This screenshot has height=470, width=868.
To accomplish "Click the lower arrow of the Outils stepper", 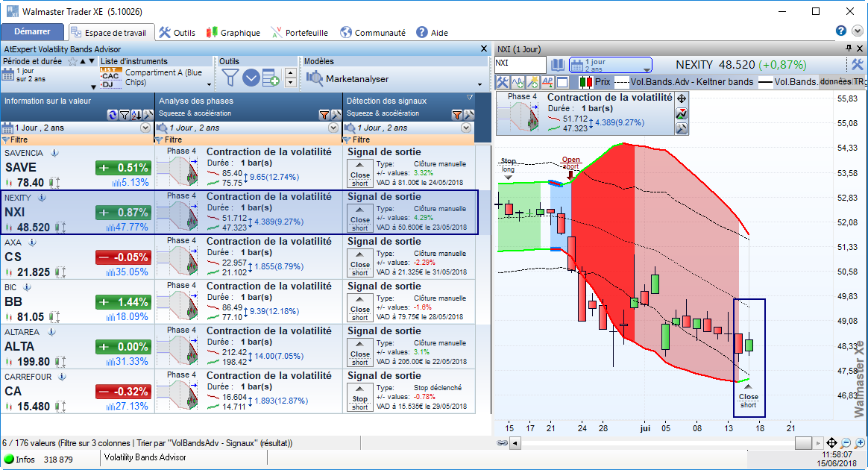I will click(291, 83).
